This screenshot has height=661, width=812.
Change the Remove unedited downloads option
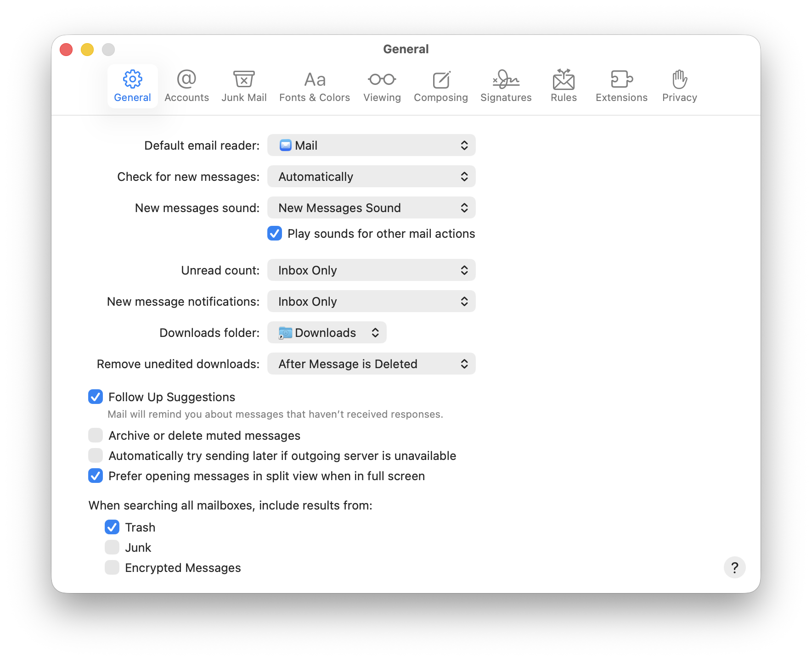tap(371, 364)
